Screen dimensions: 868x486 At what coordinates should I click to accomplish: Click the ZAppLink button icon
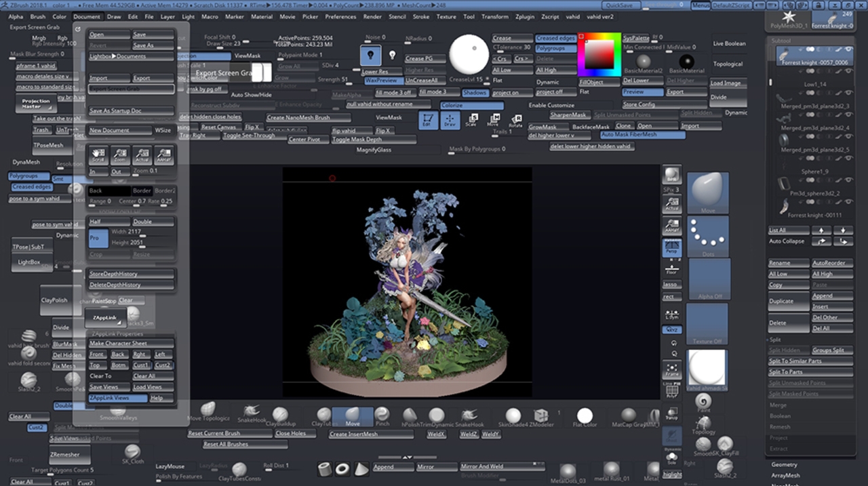[105, 317]
